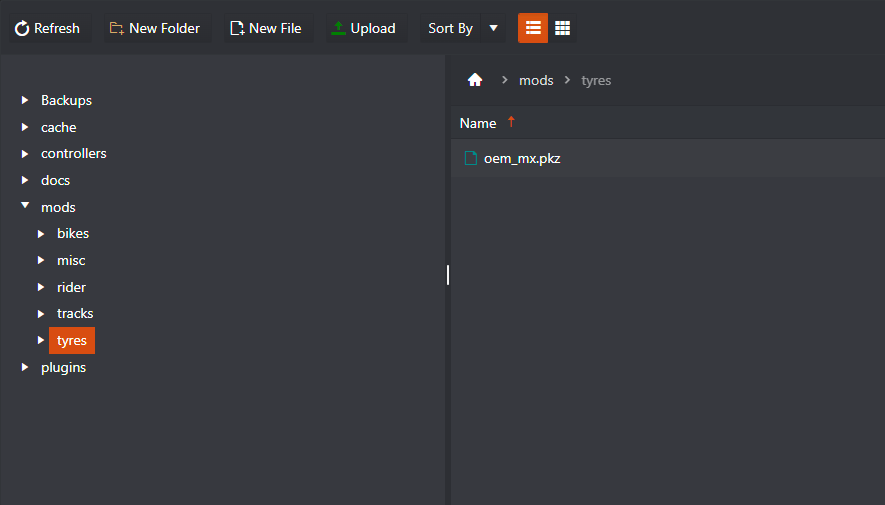Screen dimensions: 885x505
Task: Click the oem_mx.pkz file icon
Action: click(471, 159)
